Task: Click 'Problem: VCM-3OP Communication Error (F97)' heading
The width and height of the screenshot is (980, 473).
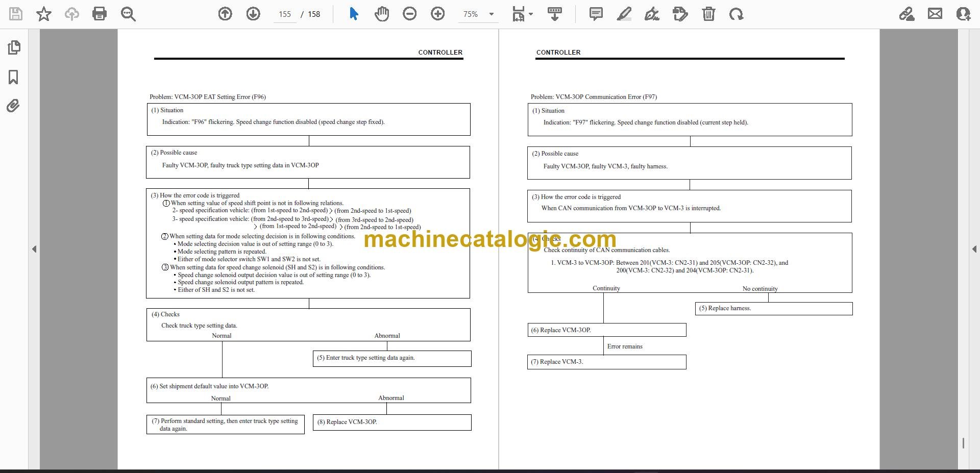Action: pos(594,97)
